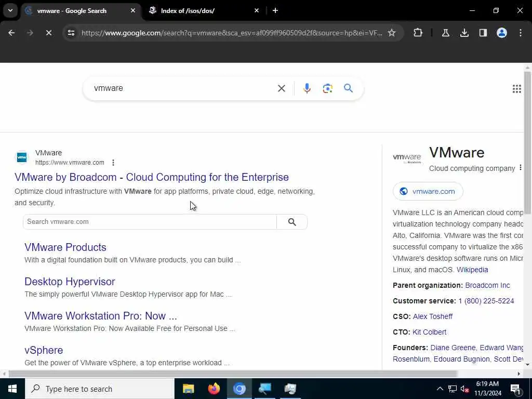
Task: Open the Google apps grid
Action: (516, 88)
